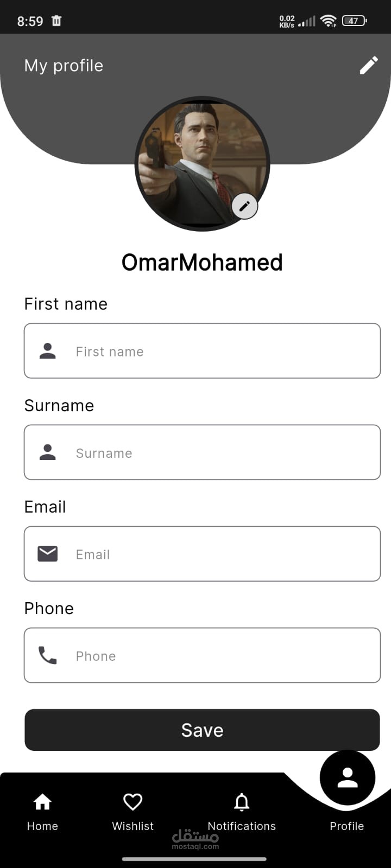Tap the circular Profile person icon

point(347,778)
